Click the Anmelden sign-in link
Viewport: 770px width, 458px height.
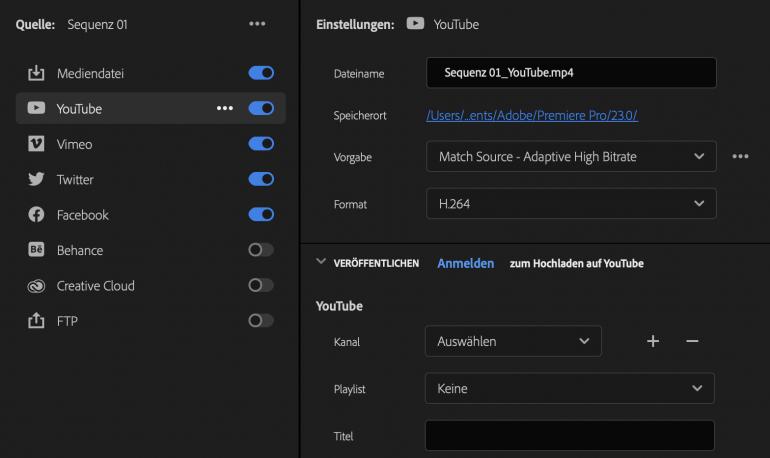(466, 264)
